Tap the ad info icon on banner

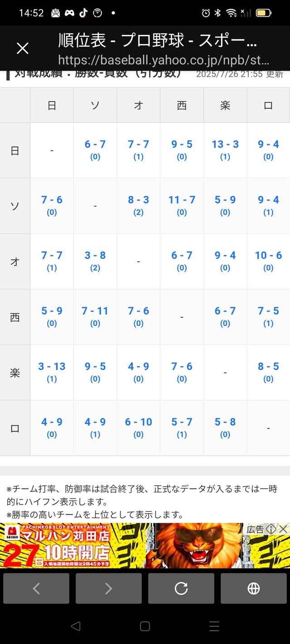pyautogui.click(x=271, y=529)
